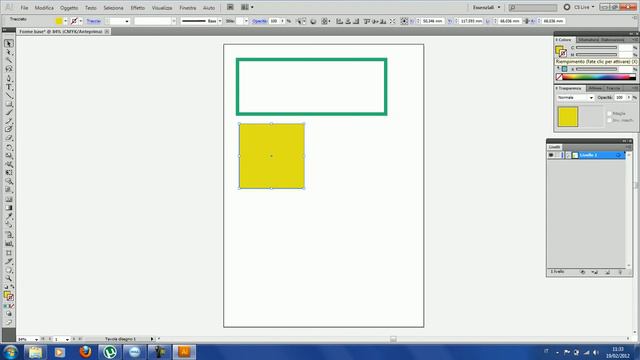Open the Normale blending mode dropdown
This screenshot has width=640, height=360.
576,98
